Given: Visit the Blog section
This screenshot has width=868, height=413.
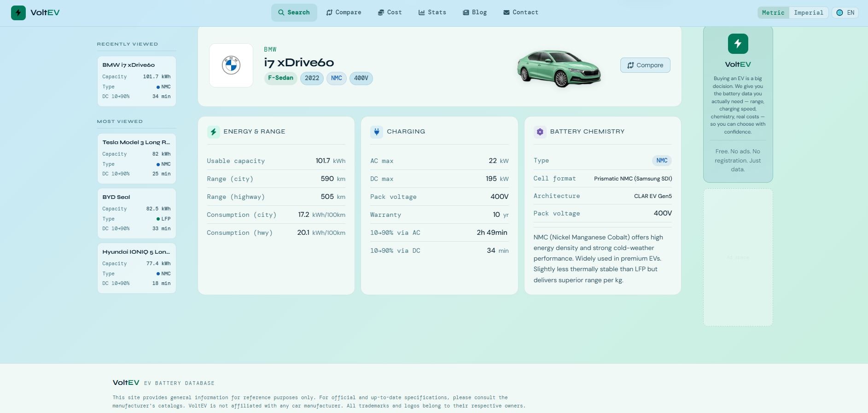Looking at the screenshot, I should [x=474, y=12].
